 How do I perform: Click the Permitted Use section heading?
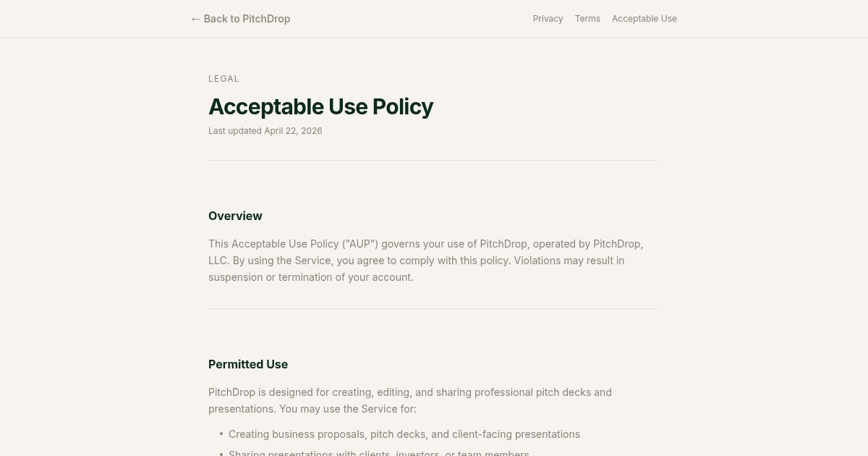coord(248,364)
